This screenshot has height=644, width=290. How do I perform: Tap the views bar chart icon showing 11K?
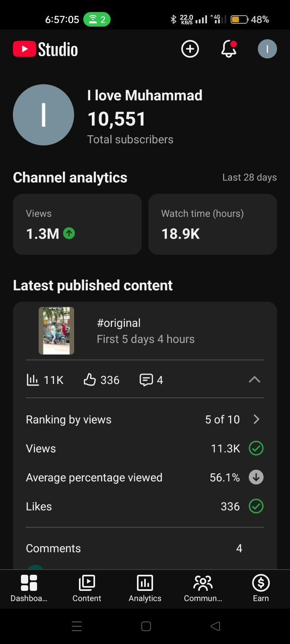coord(33,380)
